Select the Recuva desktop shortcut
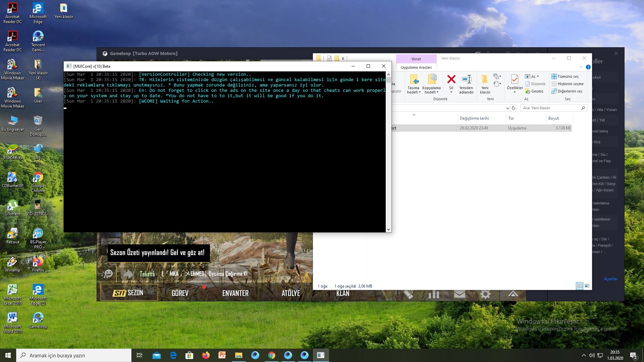The width and height of the screenshot is (644, 362). click(13, 236)
